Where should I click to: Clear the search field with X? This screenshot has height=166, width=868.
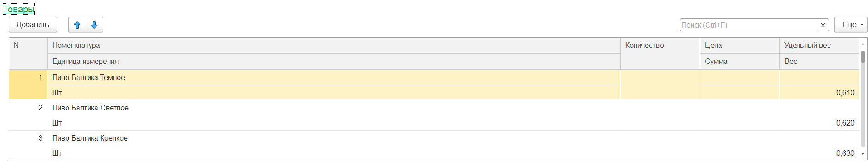point(823,25)
